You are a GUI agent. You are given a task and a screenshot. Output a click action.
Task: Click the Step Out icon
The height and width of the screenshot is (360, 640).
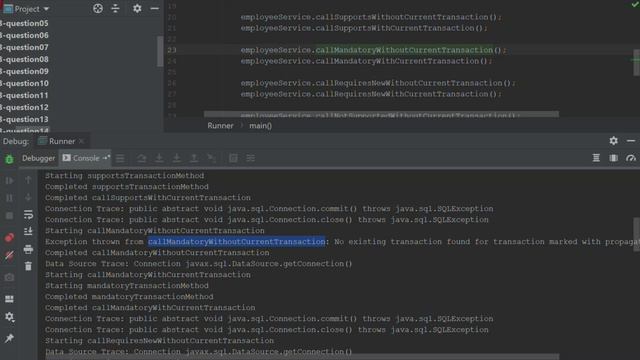tap(194, 158)
